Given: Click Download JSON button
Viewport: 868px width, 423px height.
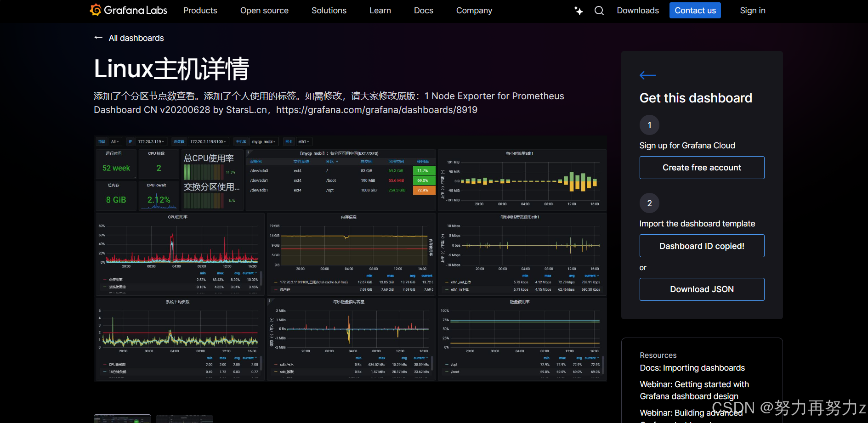Looking at the screenshot, I should click(x=702, y=289).
